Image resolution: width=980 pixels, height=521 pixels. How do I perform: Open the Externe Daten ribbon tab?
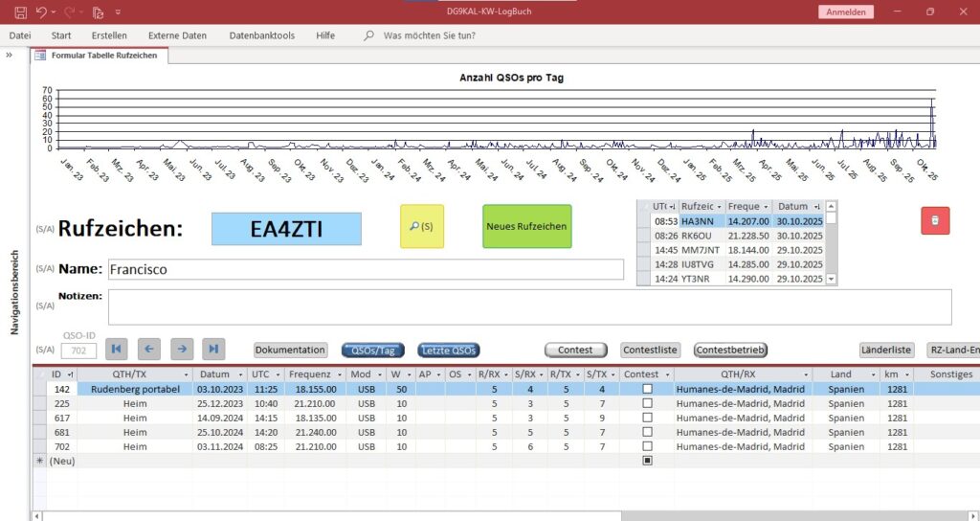point(177,35)
